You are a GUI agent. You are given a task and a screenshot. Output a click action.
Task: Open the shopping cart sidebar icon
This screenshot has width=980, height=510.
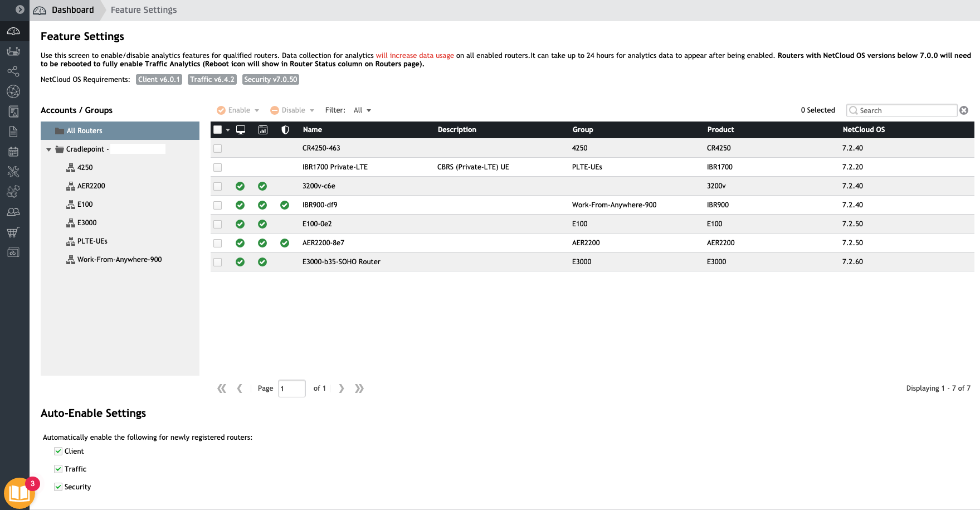tap(13, 232)
